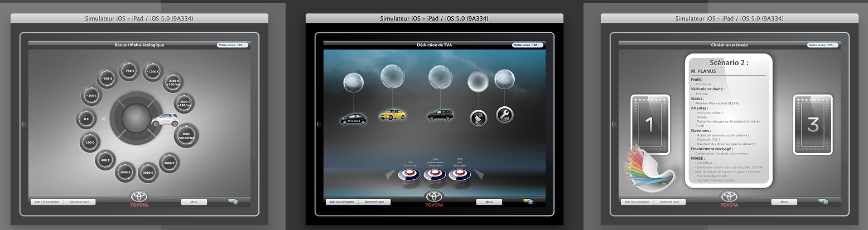Click the black 4x4 SUV icon
868x230 pixels.
tap(440, 115)
